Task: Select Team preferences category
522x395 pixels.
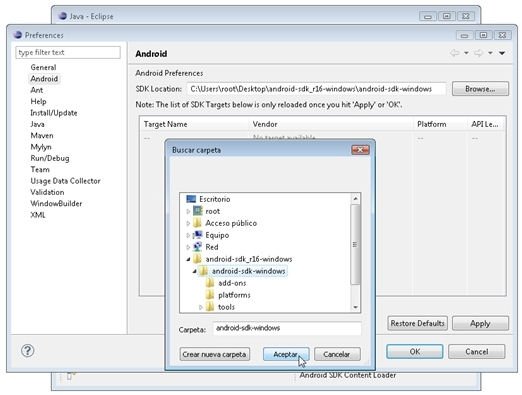Action: (40, 169)
